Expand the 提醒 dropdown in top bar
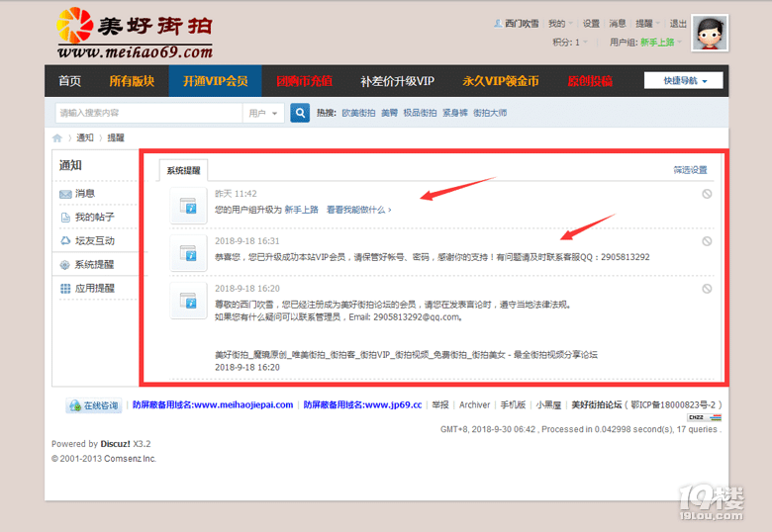 646,24
